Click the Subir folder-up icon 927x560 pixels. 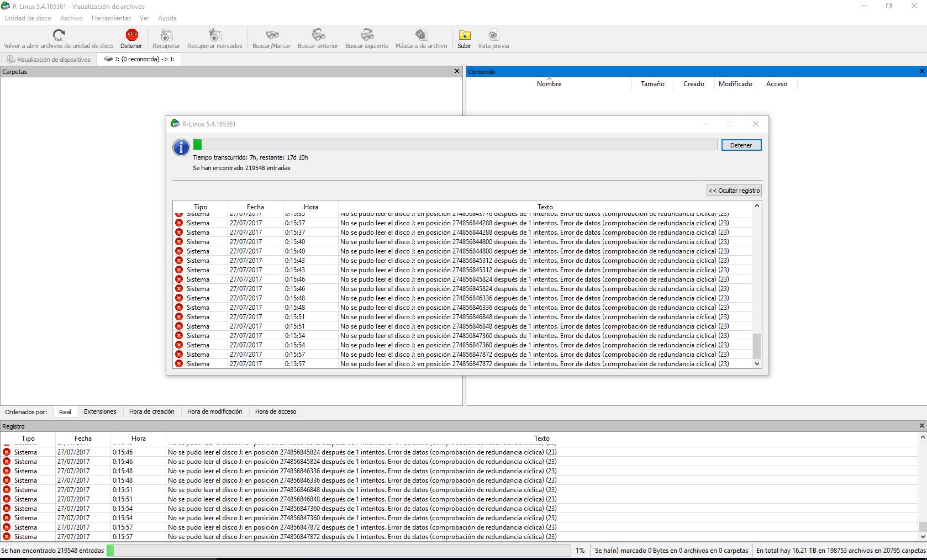click(464, 35)
